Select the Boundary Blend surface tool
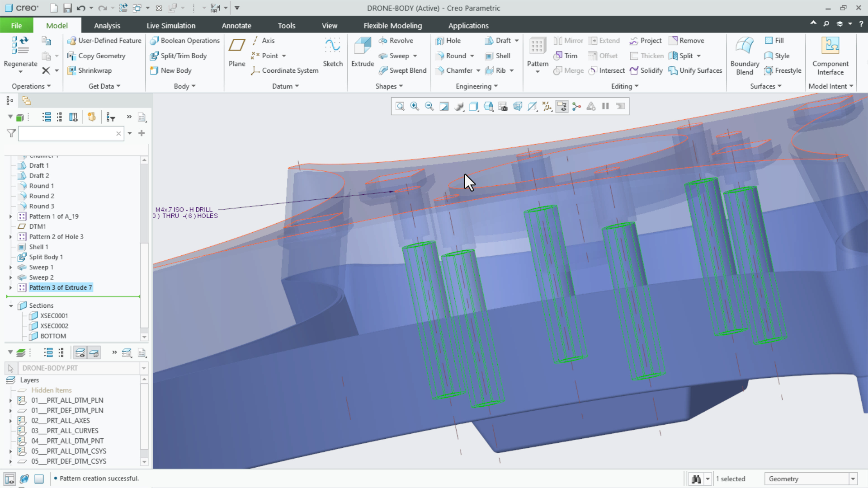Viewport: 868px width, 488px height. tap(744, 54)
